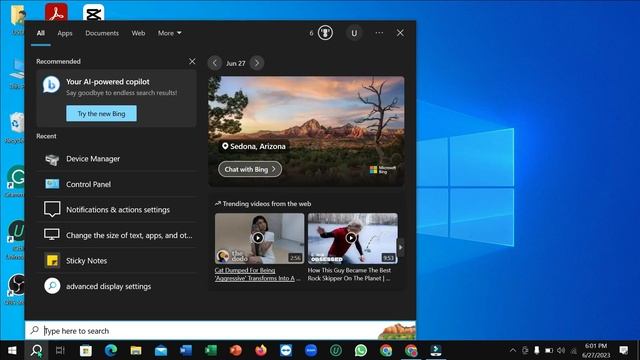The image size is (640, 360).
Task: Click Chat with Bing button
Action: [x=250, y=169]
